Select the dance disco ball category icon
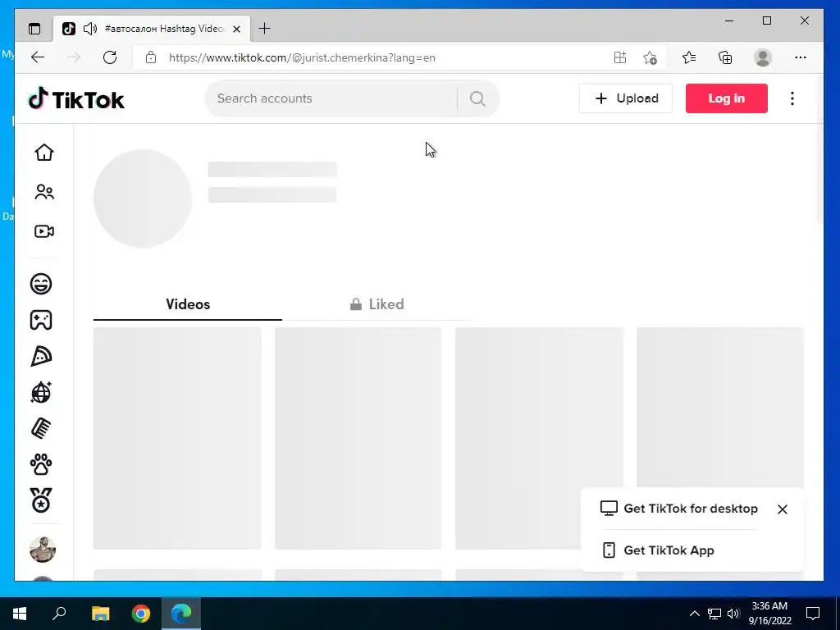 [41, 392]
